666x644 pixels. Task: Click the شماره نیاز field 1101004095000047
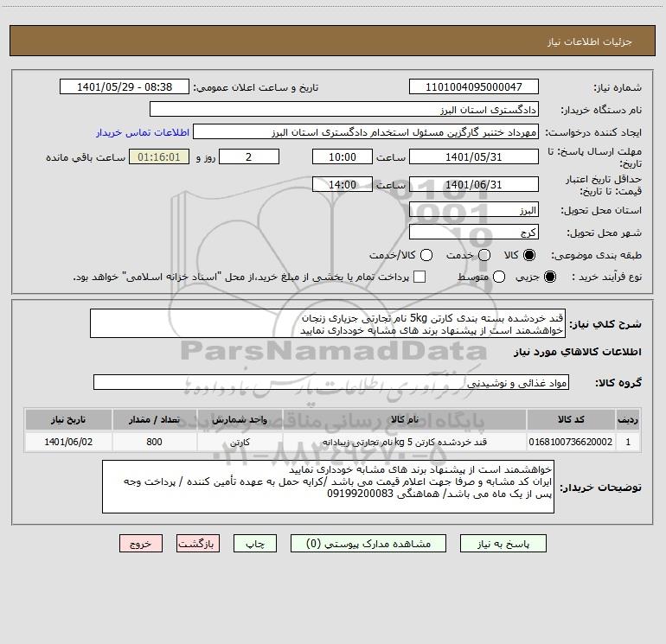tap(474, 86)
